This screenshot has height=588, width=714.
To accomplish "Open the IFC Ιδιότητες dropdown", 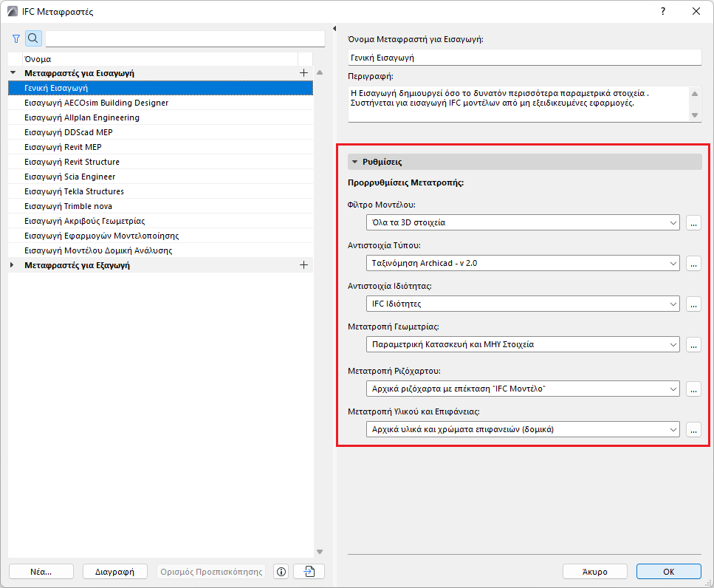I will coord(523,304).
